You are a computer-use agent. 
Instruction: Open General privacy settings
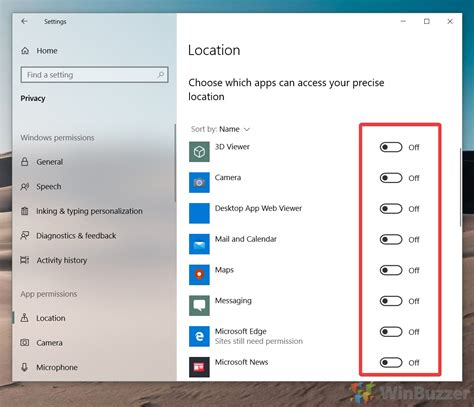point(49,162)
